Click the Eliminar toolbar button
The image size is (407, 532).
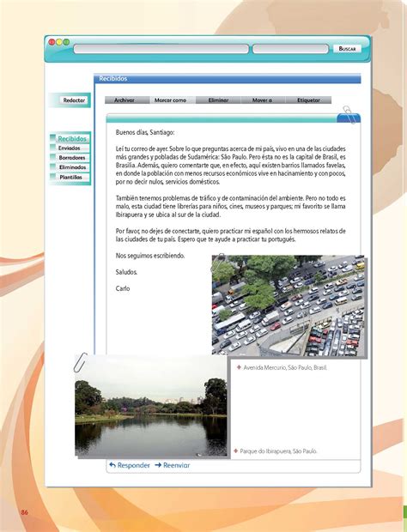point(218,100)
